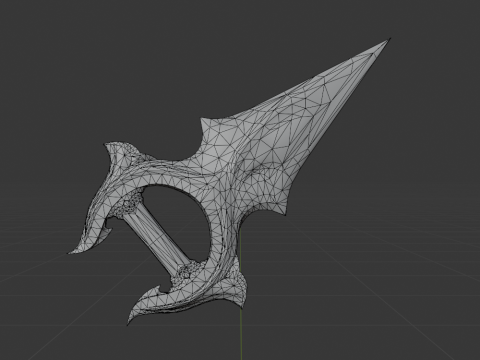Select the dense ornamental knob at the handle's bottom
Screen dimensions: 480x360
187,271
